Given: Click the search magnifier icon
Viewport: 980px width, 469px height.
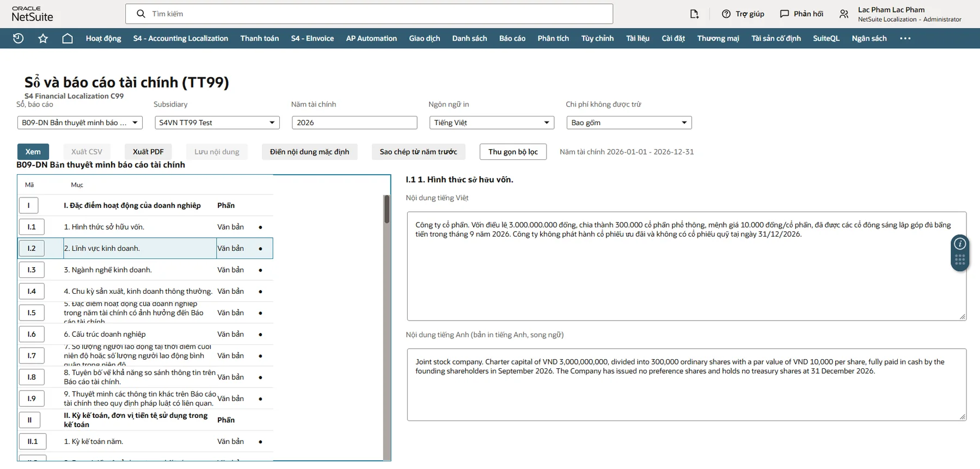Looking at the screenshot, I should pos(141,14).
